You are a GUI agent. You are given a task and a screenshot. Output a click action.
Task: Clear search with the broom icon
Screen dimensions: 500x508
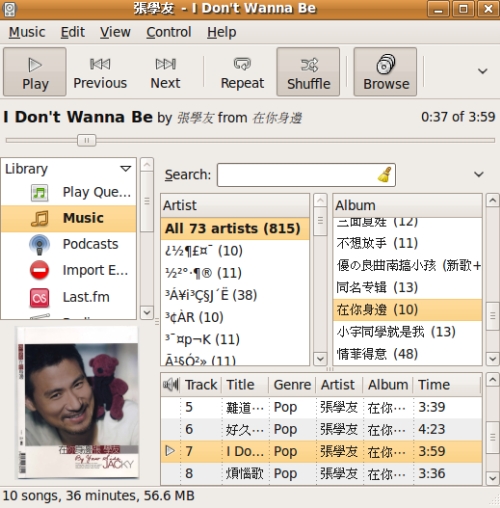(385, 174)
